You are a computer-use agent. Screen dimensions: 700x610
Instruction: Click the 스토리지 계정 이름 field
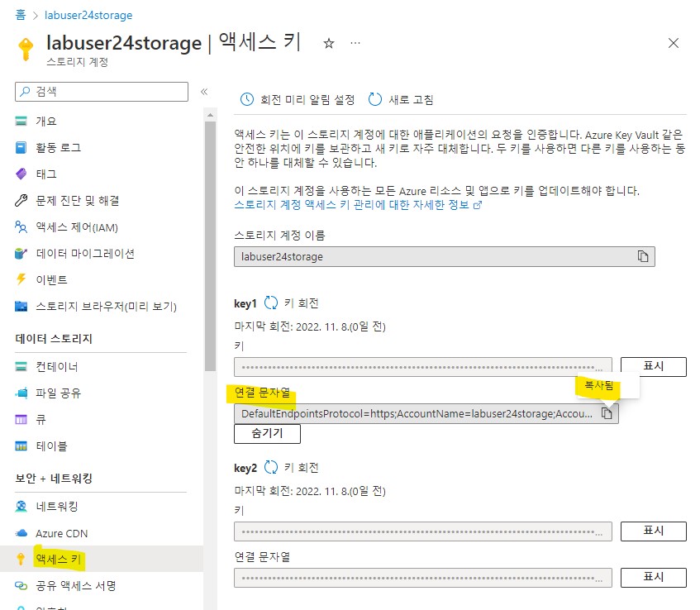tap(444, 257)
